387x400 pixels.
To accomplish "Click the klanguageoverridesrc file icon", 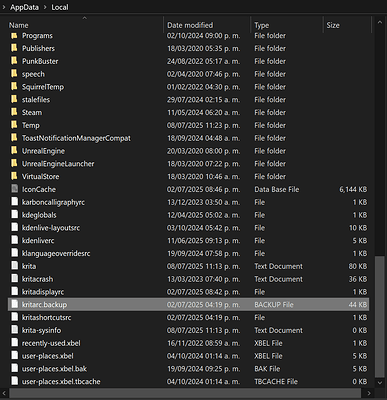I will click(14, 253).
